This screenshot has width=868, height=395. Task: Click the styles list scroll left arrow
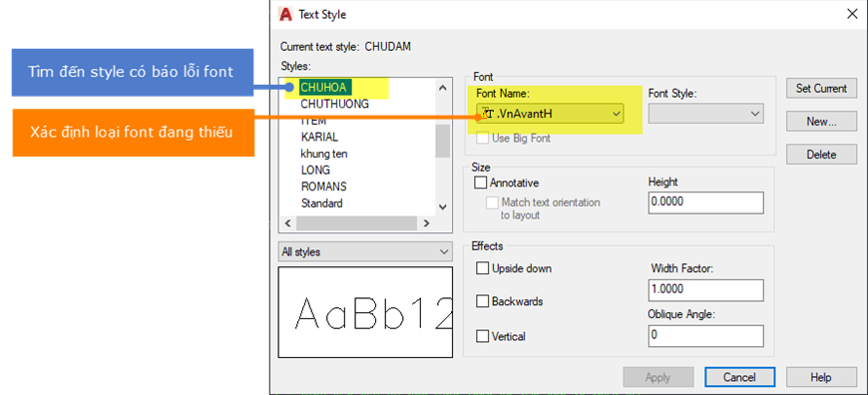click(x=288, y=223)
